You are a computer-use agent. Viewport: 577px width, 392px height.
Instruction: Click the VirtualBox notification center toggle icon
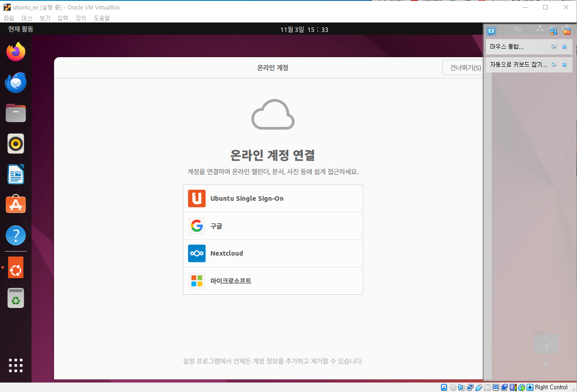[x=491, y=31]
